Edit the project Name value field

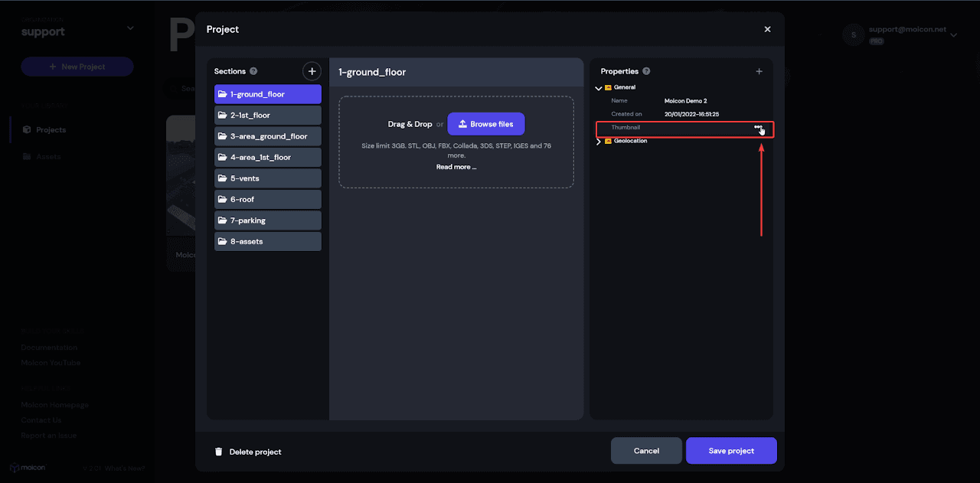(685, 101)
